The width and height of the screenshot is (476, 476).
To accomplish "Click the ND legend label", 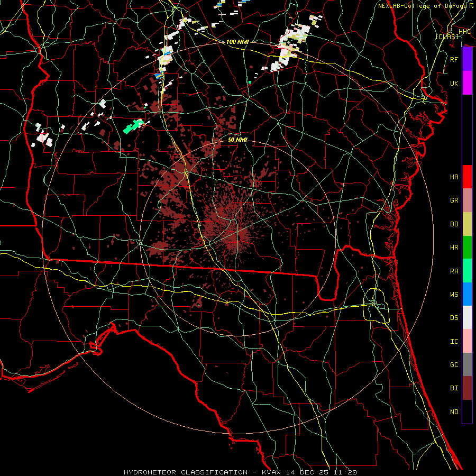I will click(x=454, y=412).
